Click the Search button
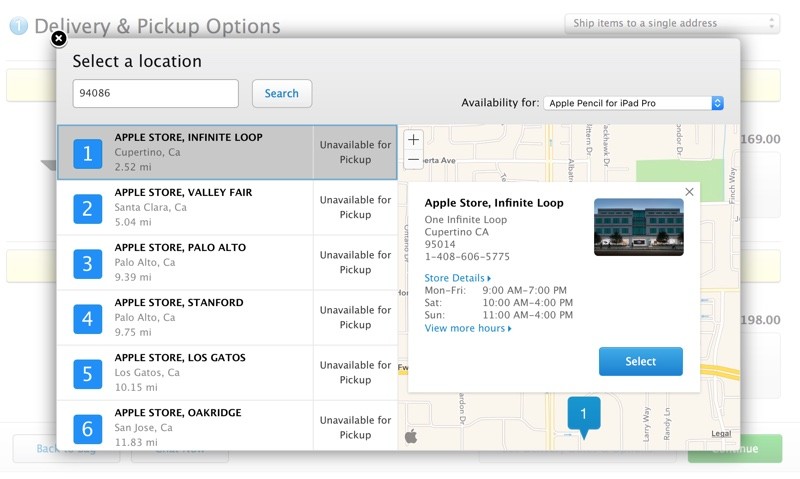This screenshot has height=479, width=800. (282, 93)
